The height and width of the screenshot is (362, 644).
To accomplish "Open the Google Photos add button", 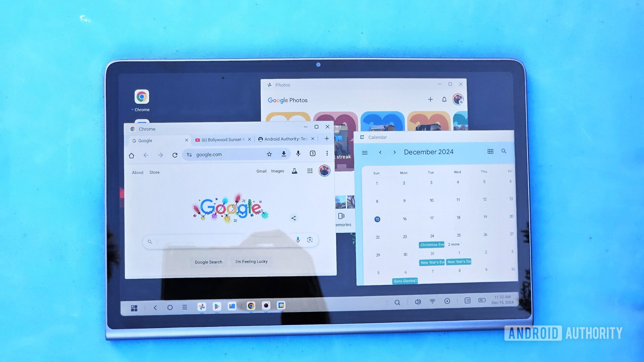I will [429, 100].
